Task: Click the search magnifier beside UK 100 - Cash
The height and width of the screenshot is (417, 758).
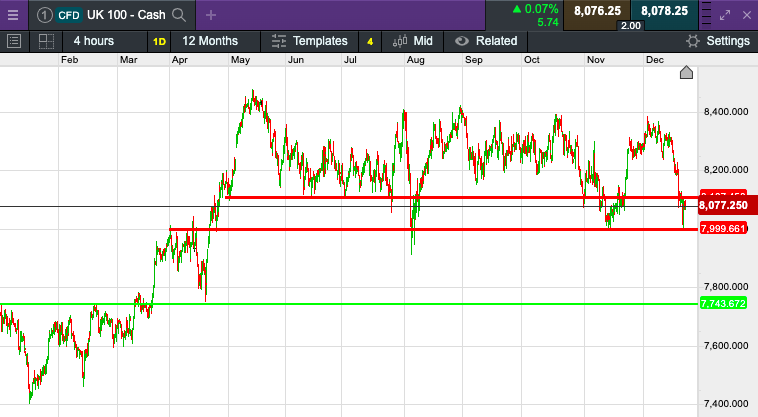Action: pyautogui.click(x=179, y=15)
